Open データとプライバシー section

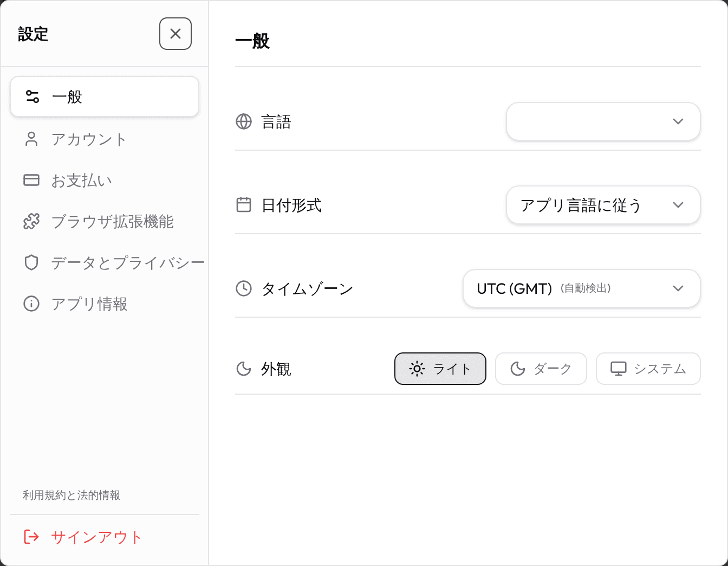[105, 262]
